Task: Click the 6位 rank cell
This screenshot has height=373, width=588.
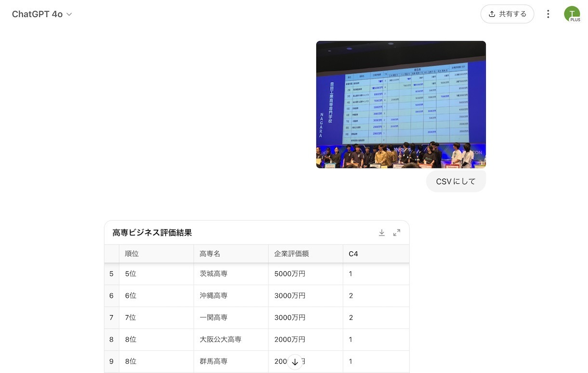Action: tap(156, 295)
